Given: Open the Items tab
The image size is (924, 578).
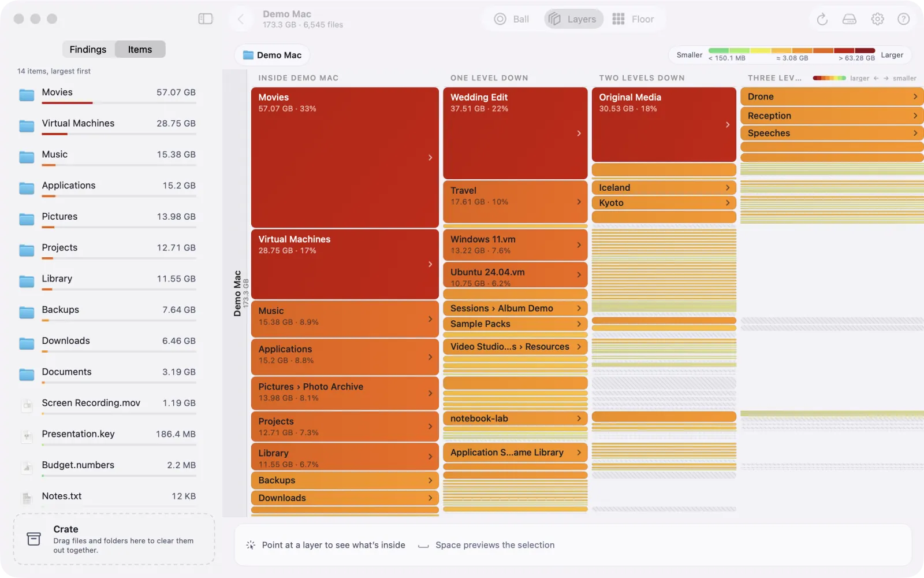Looking at the screenshot, I should [140, 49].
